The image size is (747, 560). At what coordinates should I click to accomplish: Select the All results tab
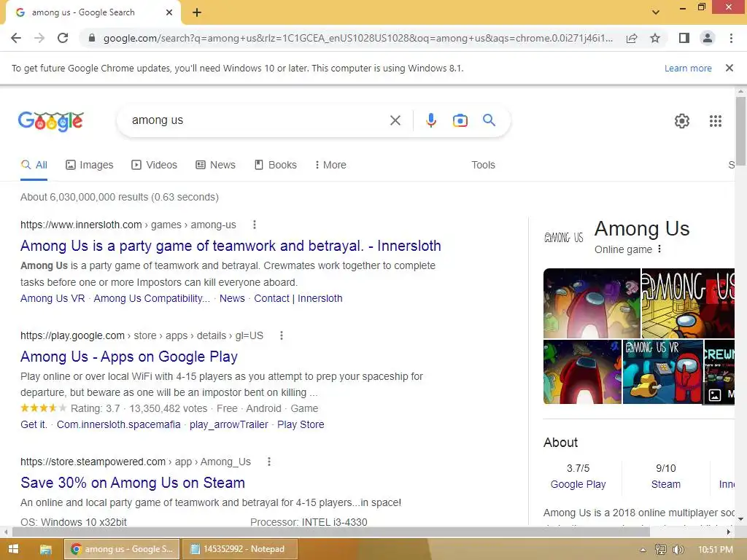click(34, 165)
